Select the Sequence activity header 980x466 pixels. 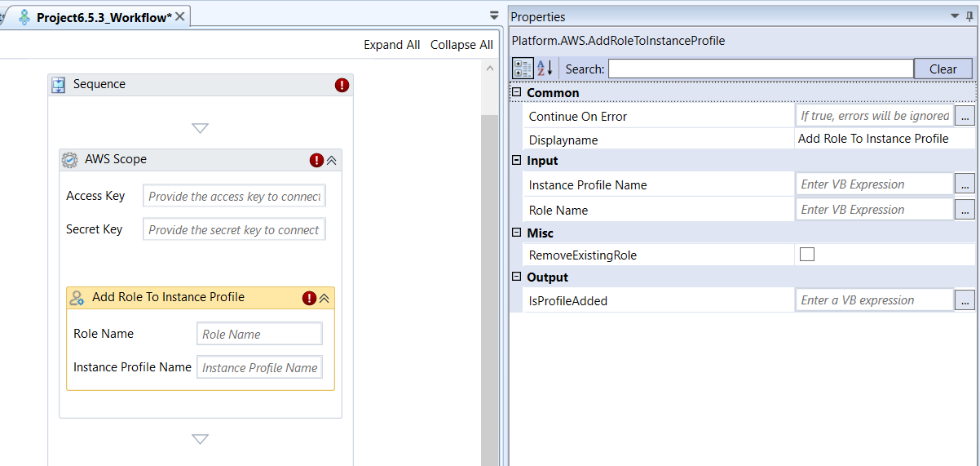coord(201,85)
